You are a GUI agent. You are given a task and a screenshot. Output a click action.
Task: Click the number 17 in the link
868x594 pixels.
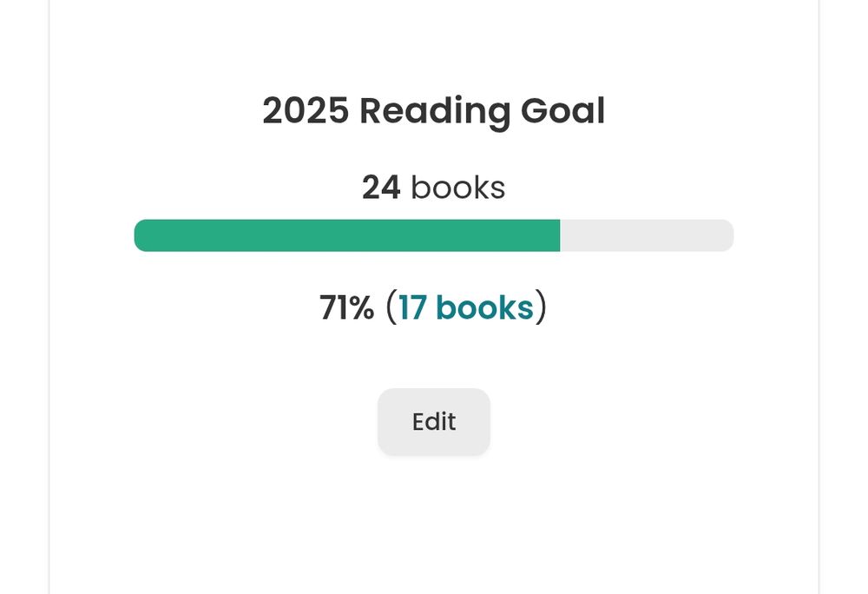414,307
